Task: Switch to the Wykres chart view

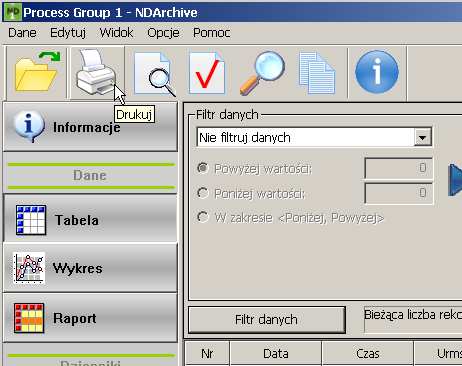Action: point(90,268)
